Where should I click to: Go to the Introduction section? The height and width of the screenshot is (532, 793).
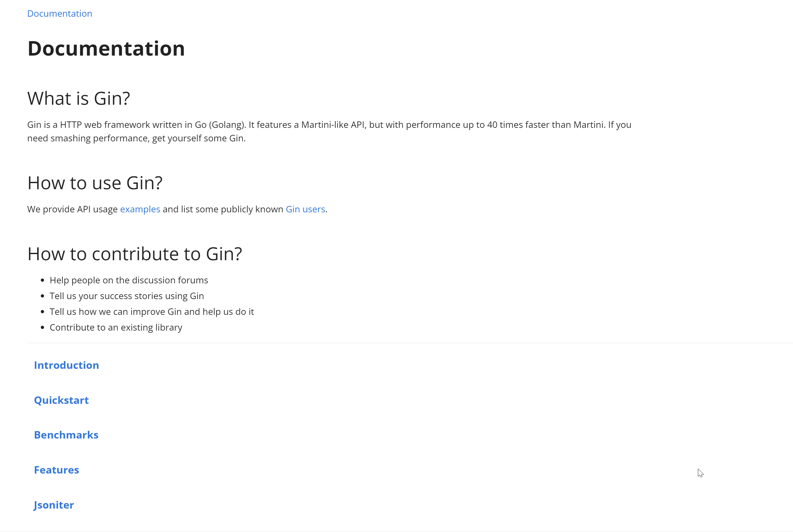tap(67, 365)
